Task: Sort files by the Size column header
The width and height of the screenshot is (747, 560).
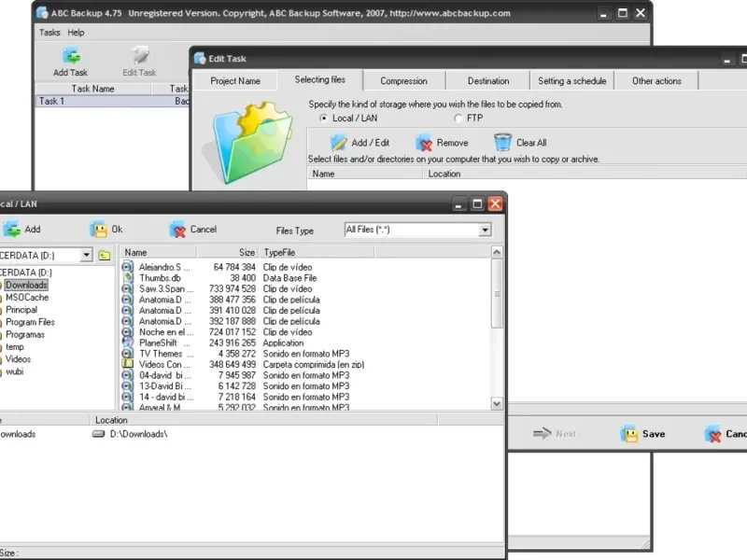Action: pyautogui.click(x=228, y=252)
